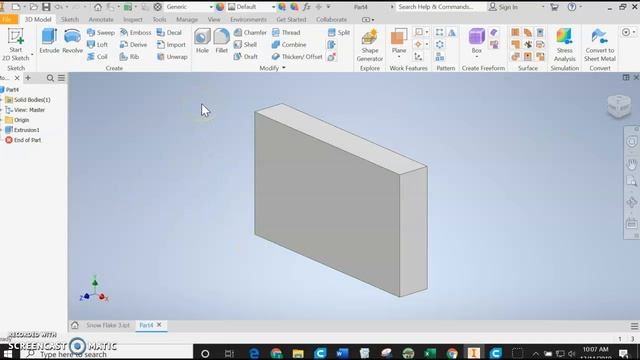Screen dimensions: 640x360
Task: Select the Pan hand tool in navigation bar
Action: tap(631, 164)
